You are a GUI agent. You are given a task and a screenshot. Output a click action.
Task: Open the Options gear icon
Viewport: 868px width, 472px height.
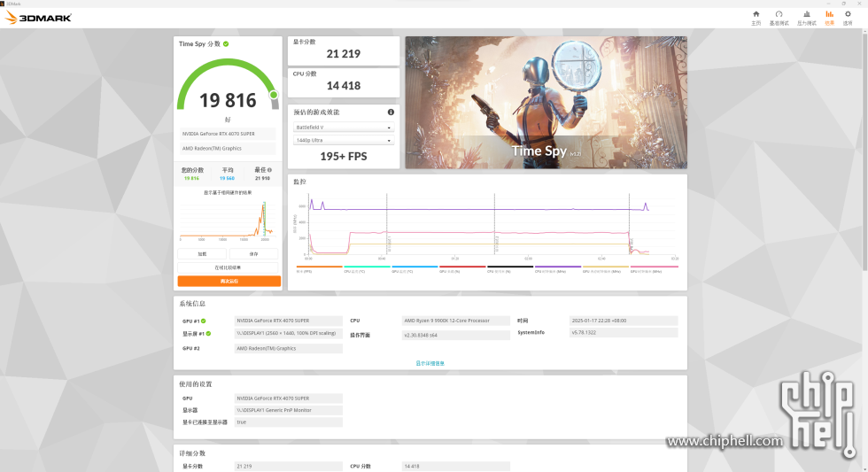(x=848, y=14)
